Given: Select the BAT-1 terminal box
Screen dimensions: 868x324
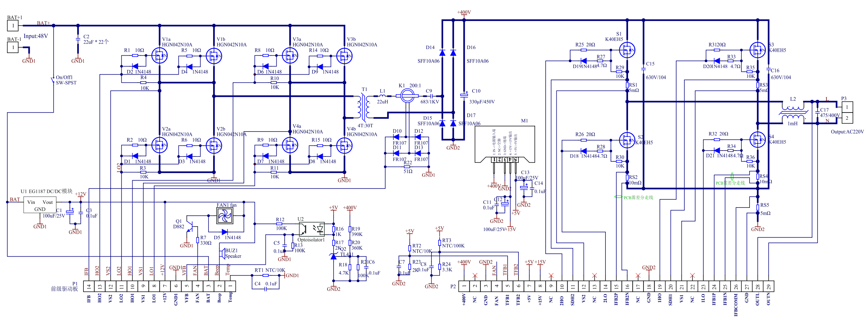Looking at the screenshot, I should (x=13, y=47).
